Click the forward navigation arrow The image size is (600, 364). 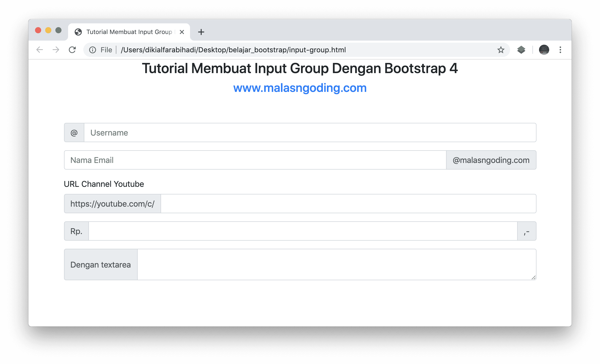pos(56,50)
